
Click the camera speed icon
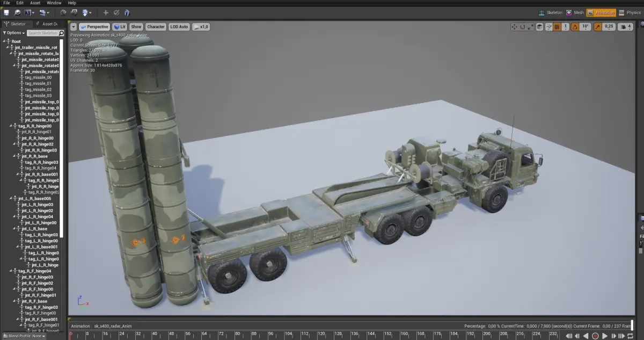coord(624,26)
